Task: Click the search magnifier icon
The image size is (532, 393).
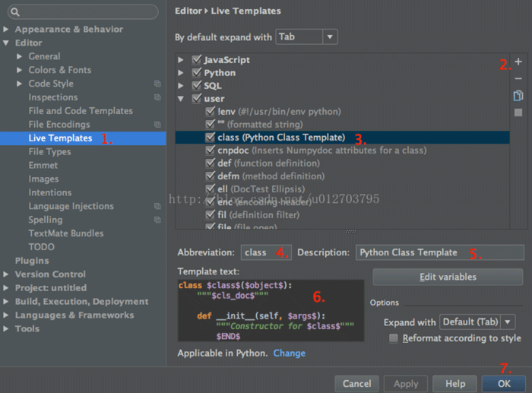Action: pos(14,12)
